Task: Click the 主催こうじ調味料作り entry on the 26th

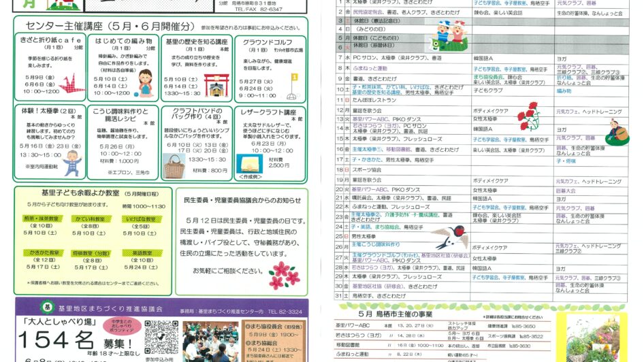Action: click(x=375, y=244)
